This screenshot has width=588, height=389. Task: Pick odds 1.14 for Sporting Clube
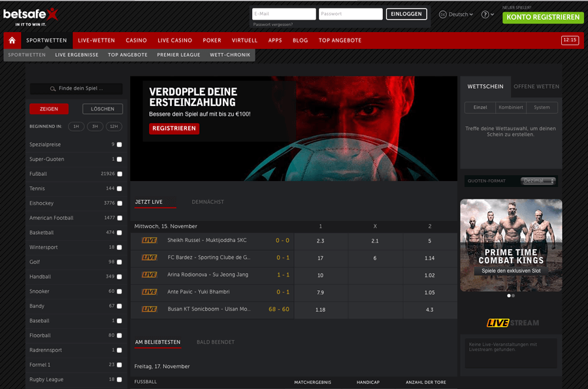(430, 258)
